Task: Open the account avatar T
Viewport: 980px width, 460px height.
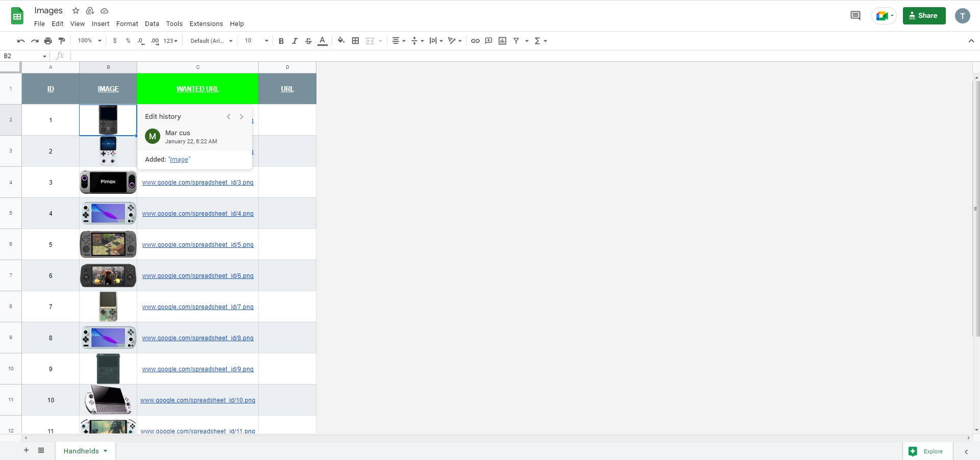Action: (963, 16)
